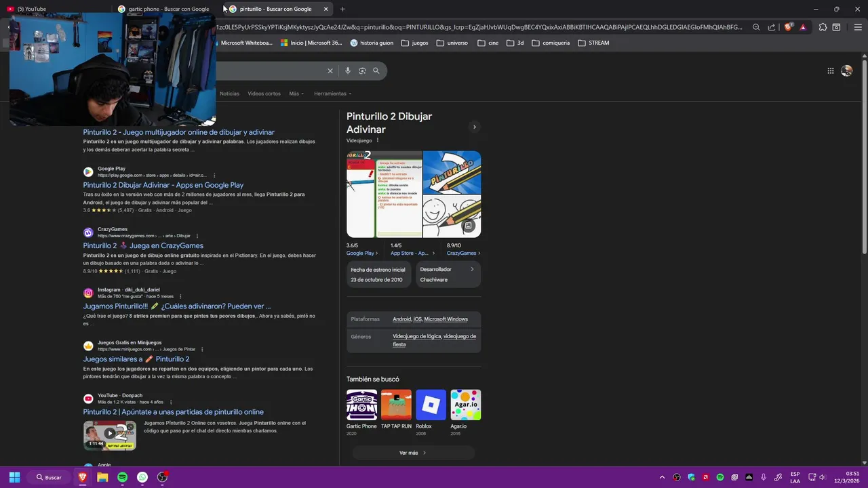
Task: Play the Donpach Pinturillo video thumbnail
Action: pos(110,435)
